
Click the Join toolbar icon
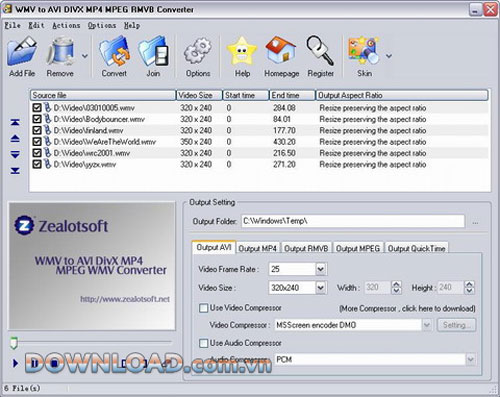point(153,51)
